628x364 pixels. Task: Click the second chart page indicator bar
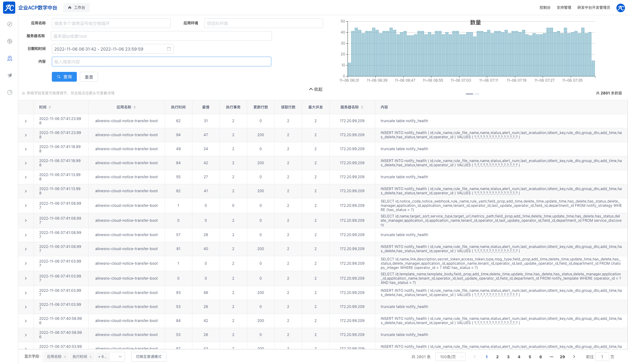[x=477, y=94]
